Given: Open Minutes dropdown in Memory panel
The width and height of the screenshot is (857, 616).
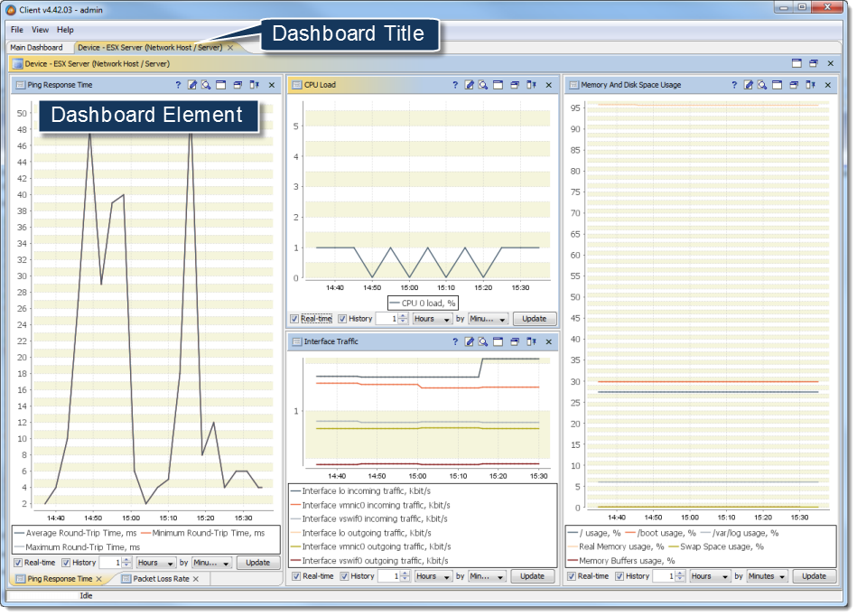Looking at the screenshot, I should pos(767,576).
